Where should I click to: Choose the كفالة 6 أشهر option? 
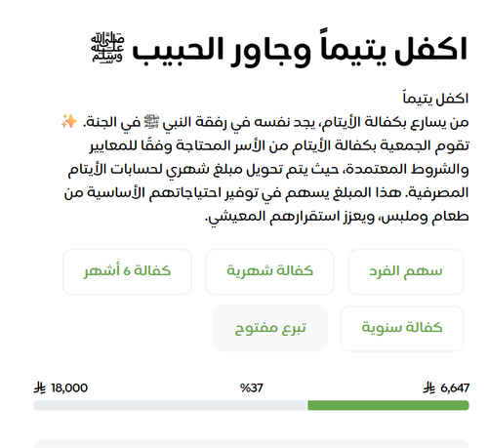point(127,271)
